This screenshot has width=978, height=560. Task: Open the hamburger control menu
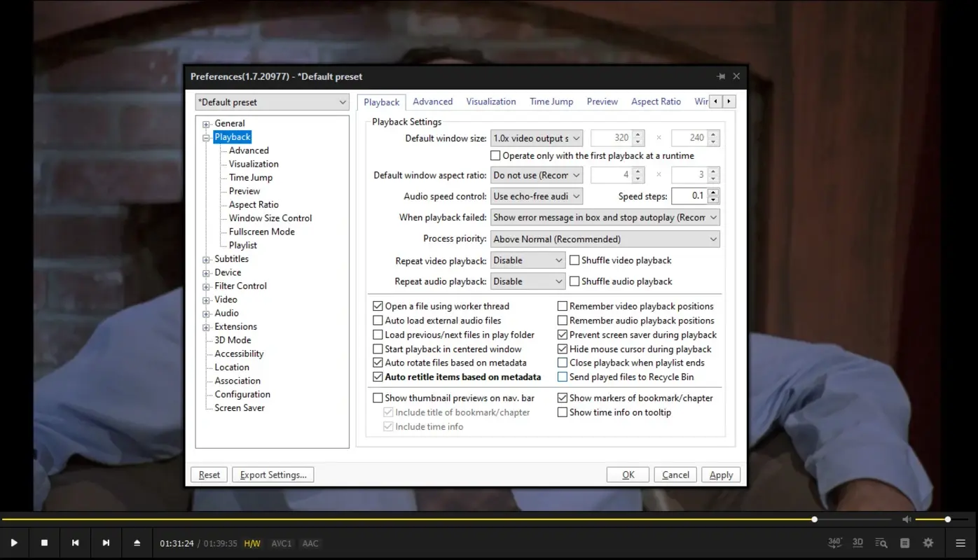[x=960, y=542]
